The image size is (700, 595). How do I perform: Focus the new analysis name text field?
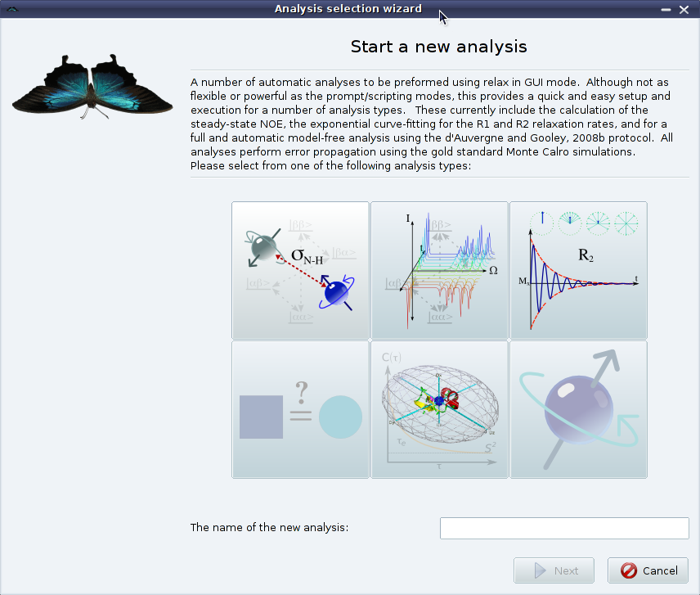[564, 528]
